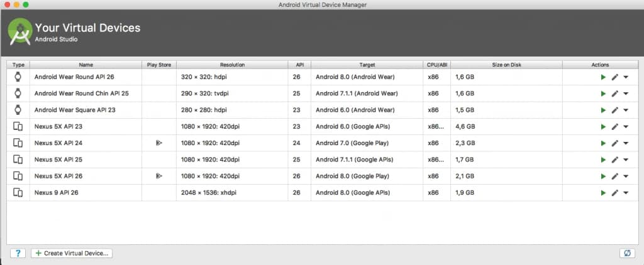Click the Android 7.0 (Google Play) target cell

coord(367,143)
